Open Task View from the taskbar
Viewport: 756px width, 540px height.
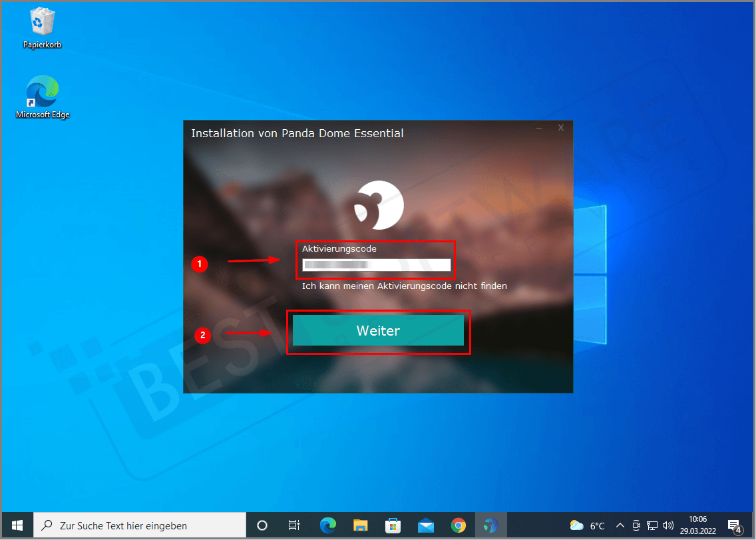point(294,525)
